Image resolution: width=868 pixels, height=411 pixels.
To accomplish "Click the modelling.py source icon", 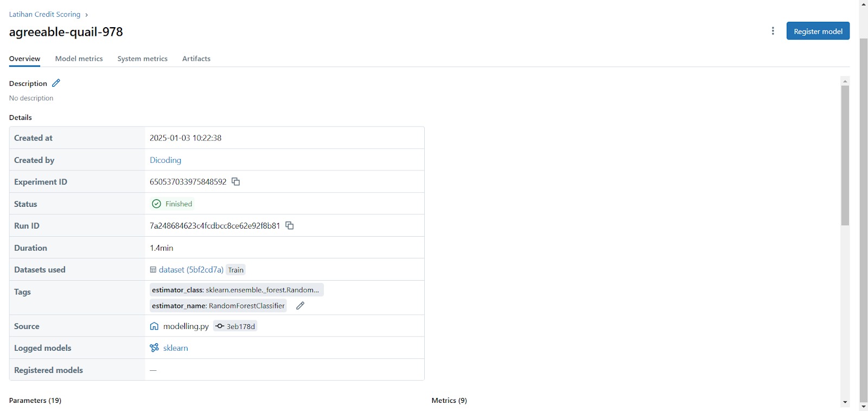I will point(154,326).
